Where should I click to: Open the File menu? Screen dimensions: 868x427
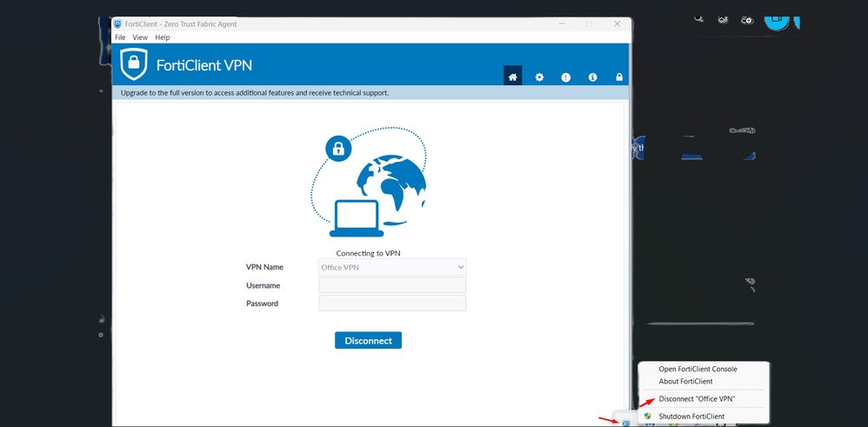[x=120, y=37]
